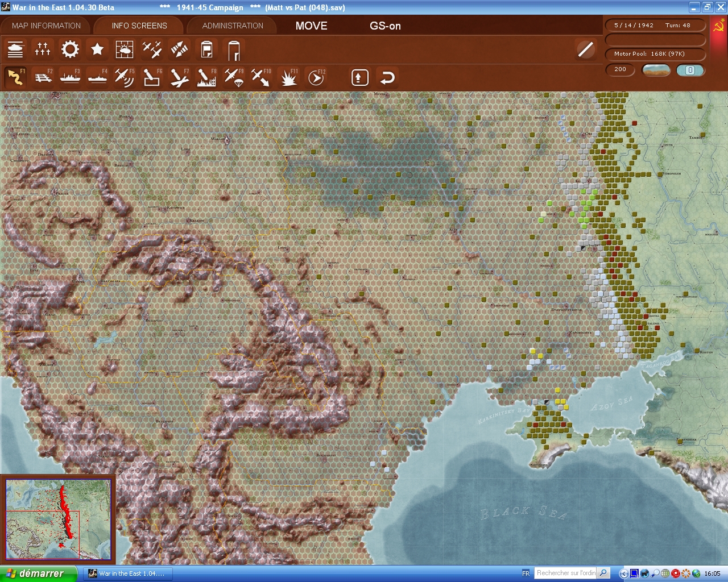Click the white star victory screen icon

tap(97, 49)
